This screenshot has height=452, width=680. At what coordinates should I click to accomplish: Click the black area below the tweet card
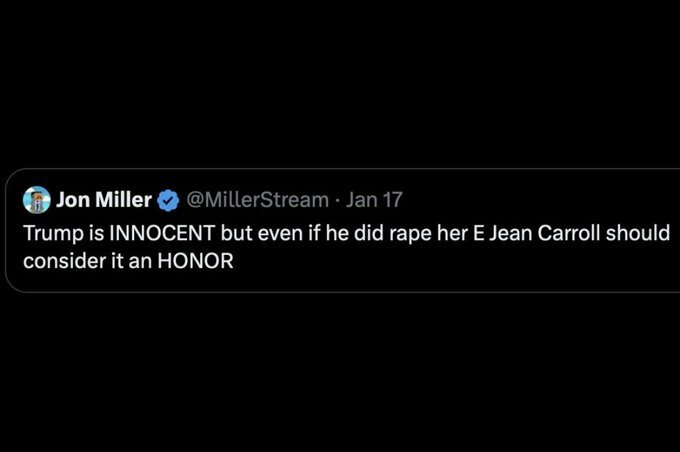click(x=340, y=370)
